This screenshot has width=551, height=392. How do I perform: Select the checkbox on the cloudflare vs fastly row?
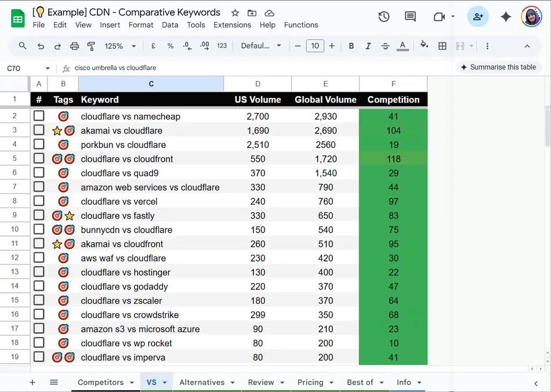38,215
